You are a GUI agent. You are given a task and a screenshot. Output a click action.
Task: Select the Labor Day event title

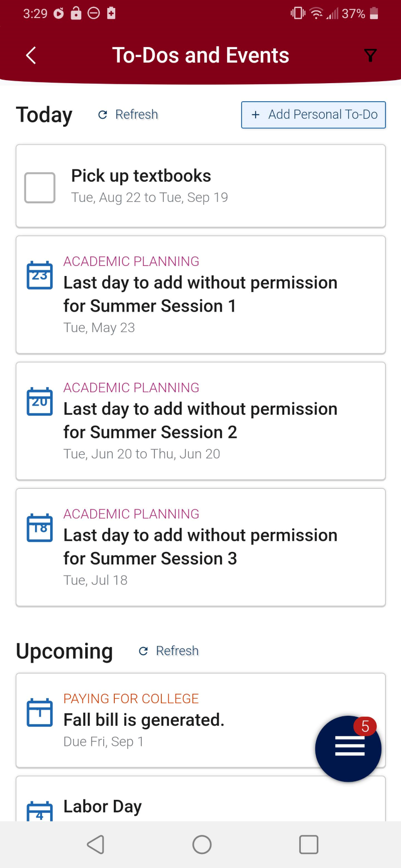pos(103,806)
